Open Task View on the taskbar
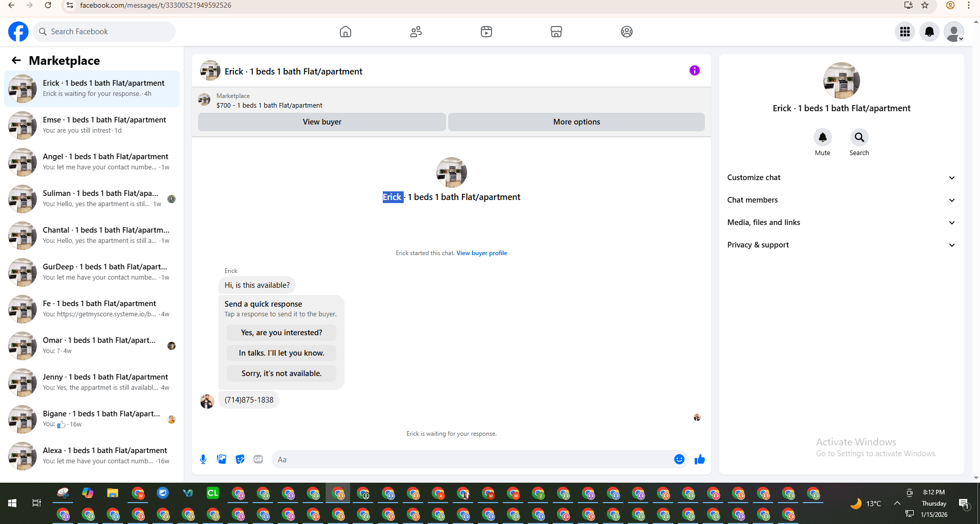The width and height of the screenshot is (980, 524). click(x=37, y=503)
